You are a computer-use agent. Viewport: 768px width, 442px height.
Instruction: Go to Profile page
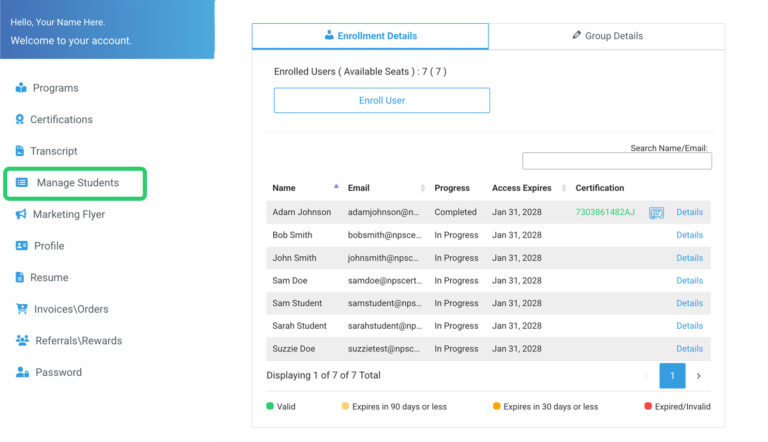pos(49,246)
